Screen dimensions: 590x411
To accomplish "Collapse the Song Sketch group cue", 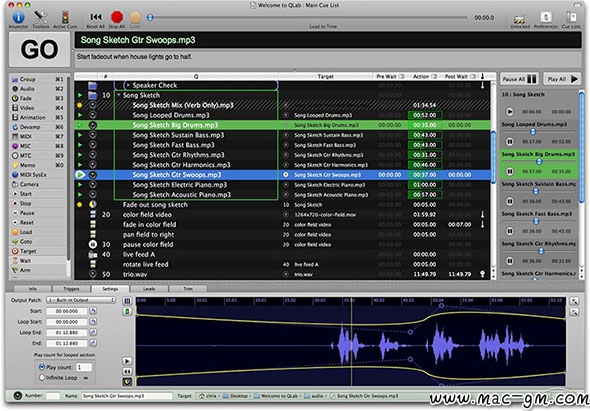I will pyautogui.click(x=119, y=95).
